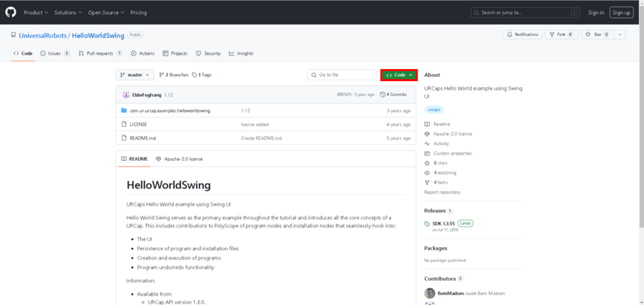This screenshot has width=644, height=305.
Task: View the 4 Commits history
Action: (x=394, y=94)
